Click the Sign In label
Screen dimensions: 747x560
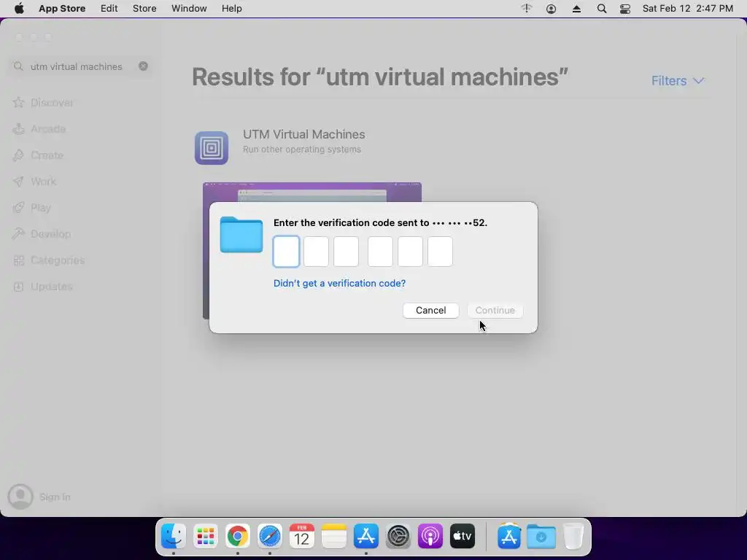point(55,497)
